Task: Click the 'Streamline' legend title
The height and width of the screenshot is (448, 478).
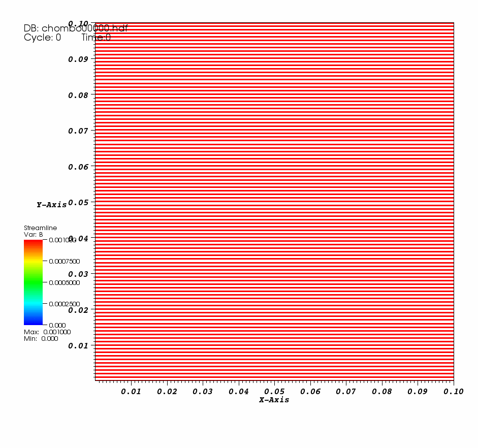Action: pos(40,228)
